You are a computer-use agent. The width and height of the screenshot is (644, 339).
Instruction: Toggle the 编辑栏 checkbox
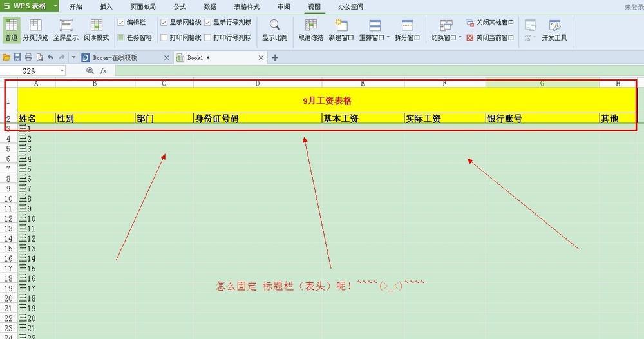coord(121,22)
